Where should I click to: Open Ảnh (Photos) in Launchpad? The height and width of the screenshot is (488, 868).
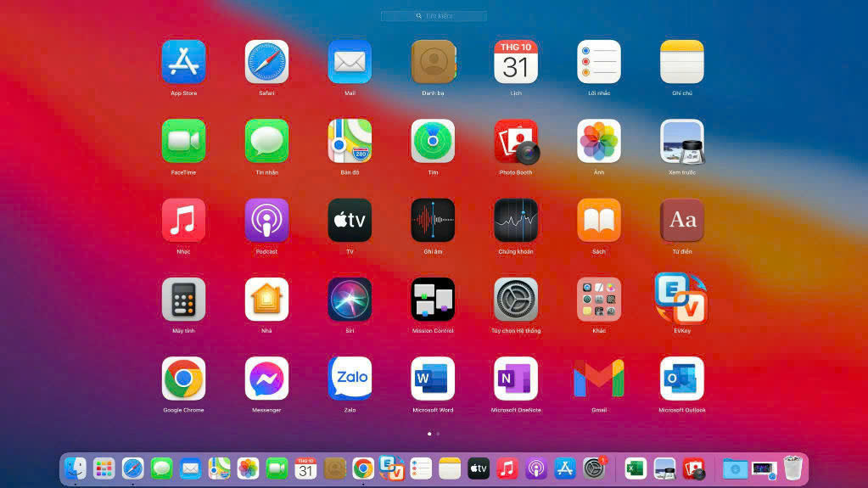[x=599, y=141]
